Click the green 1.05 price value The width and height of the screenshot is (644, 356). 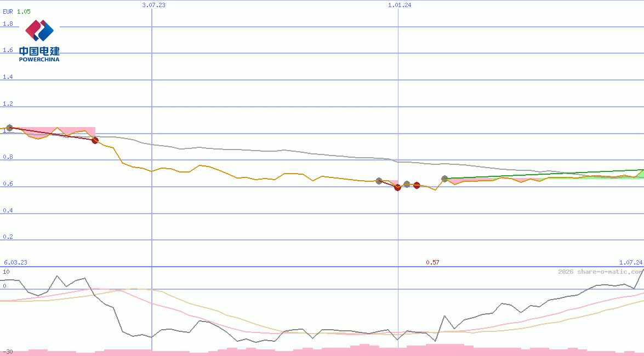pyautogui.click(x=24, y=11)
